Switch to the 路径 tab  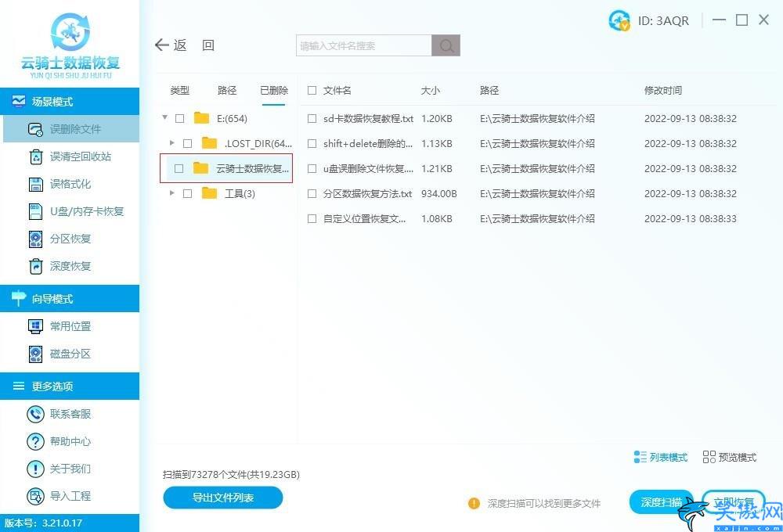[227, 90]
